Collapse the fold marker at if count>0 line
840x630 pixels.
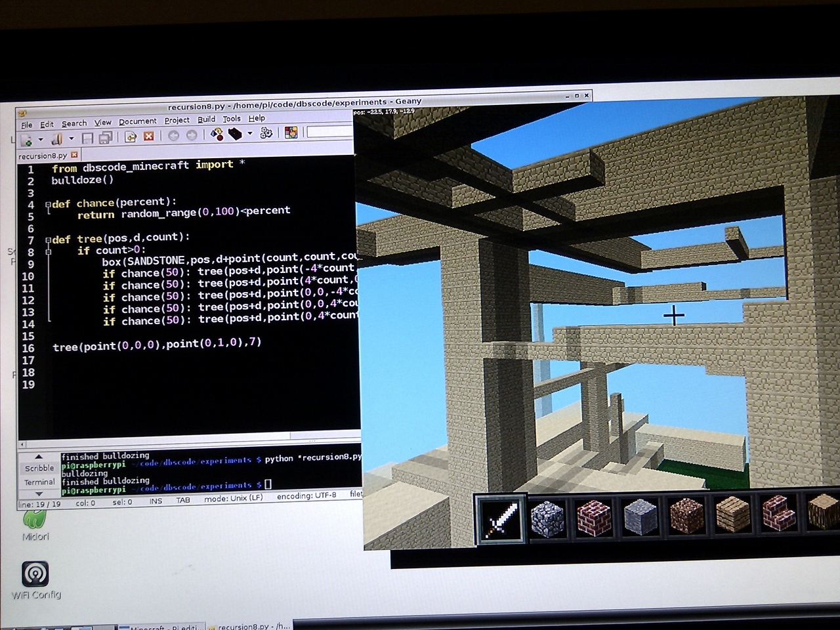point(48,252)
